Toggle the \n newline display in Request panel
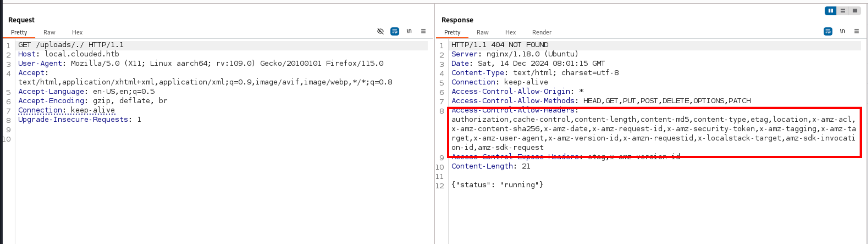 point(409,32)
